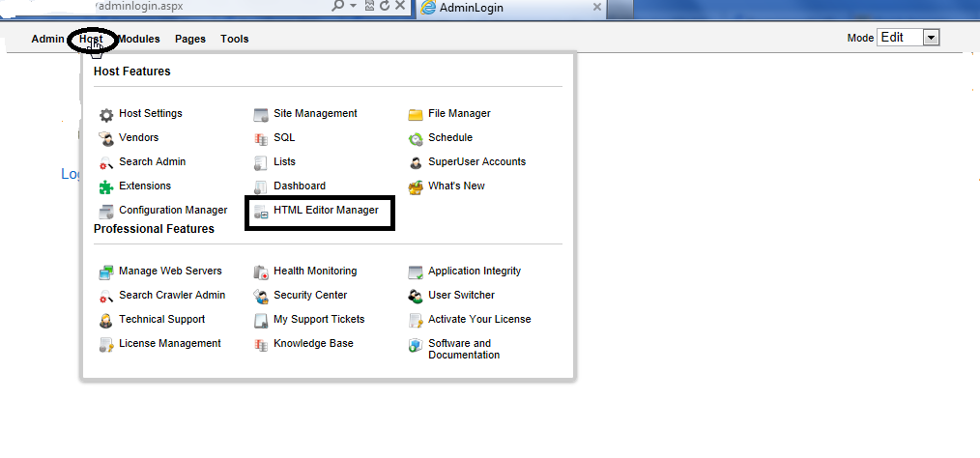The image size is (980, 458).
Task: Click the Health Monitoring icon
Action: click(x=261, y=272)
